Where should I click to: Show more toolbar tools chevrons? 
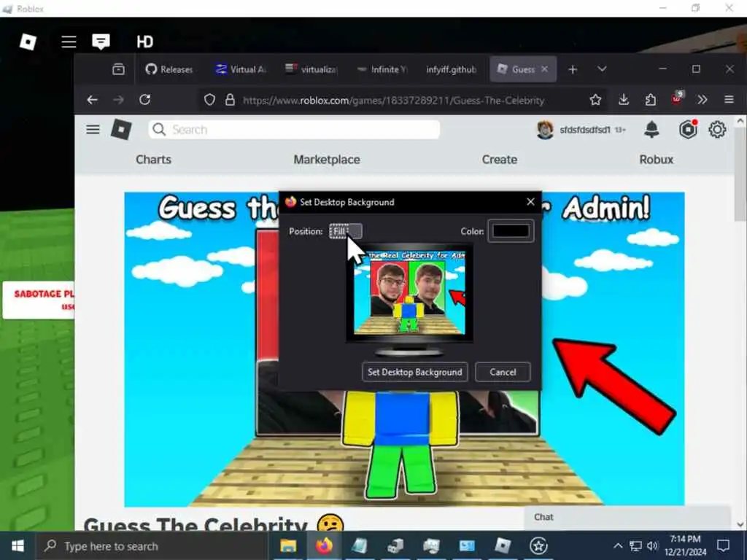(702, 99)
